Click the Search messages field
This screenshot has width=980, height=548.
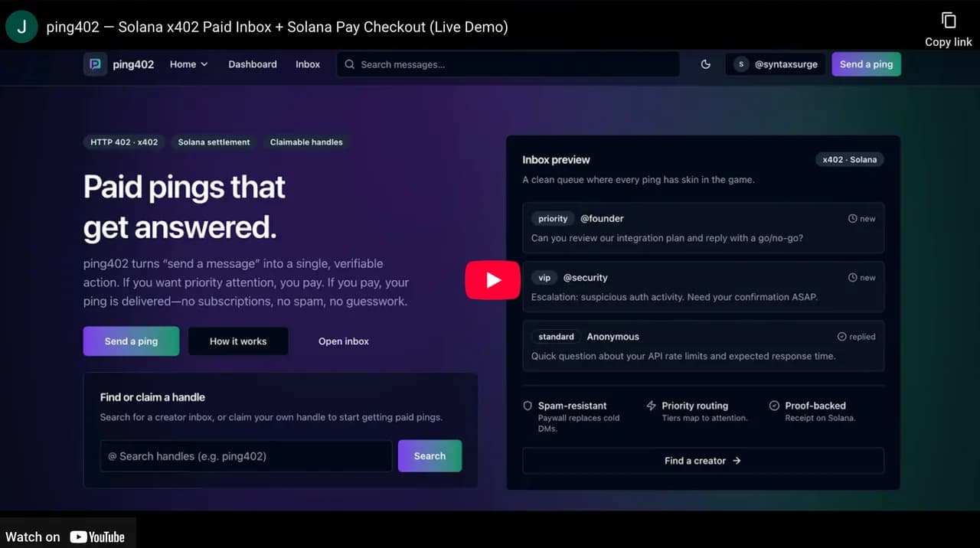coord(508,64)
